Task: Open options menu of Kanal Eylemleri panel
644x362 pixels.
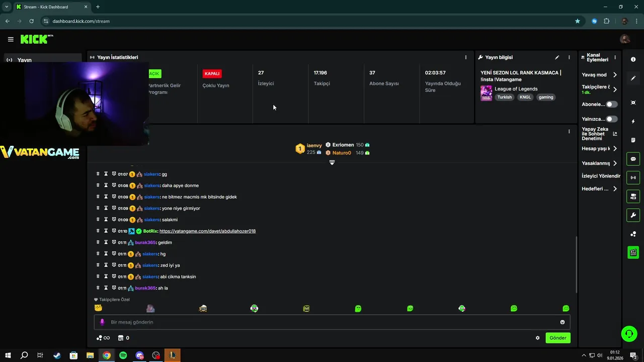Action: pyautogui.click(x=615, y=57)
